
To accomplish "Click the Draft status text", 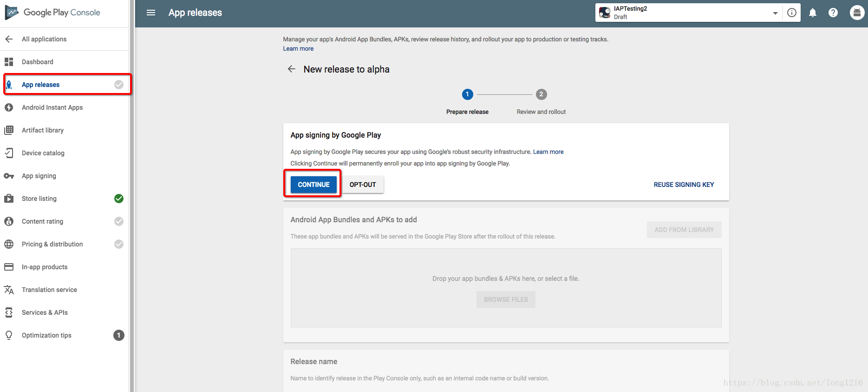I will [620, 17].
